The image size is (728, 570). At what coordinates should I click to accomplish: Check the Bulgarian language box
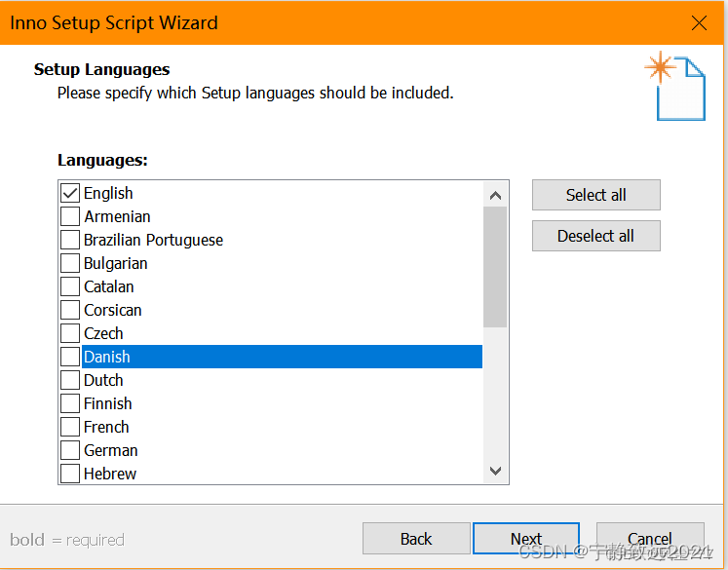tap(70, 263)
